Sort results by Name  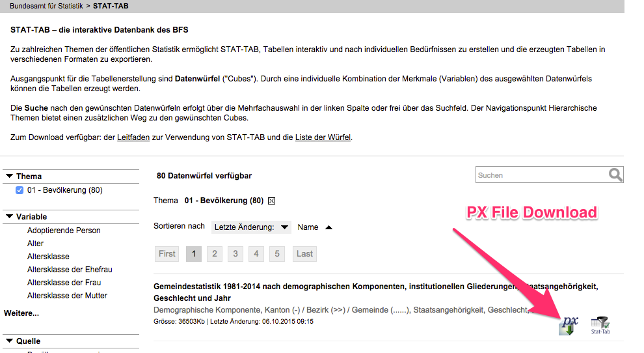pyautogui.click(x=308, y=227)
